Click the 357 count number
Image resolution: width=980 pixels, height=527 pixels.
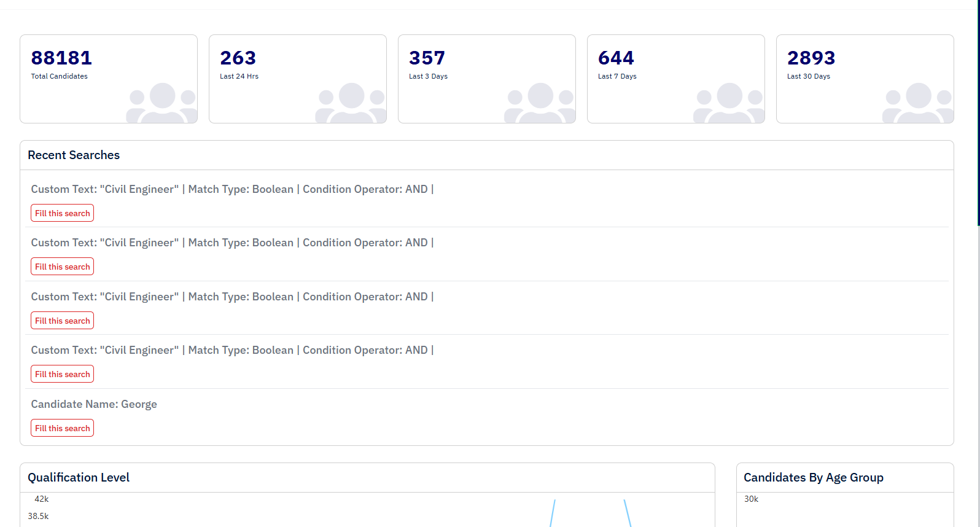427,58
